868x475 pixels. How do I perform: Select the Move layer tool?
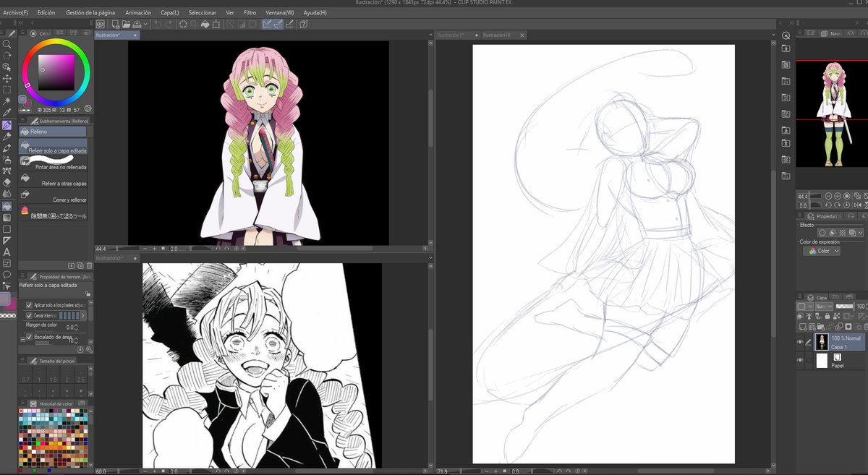click(x=7, y=79)
